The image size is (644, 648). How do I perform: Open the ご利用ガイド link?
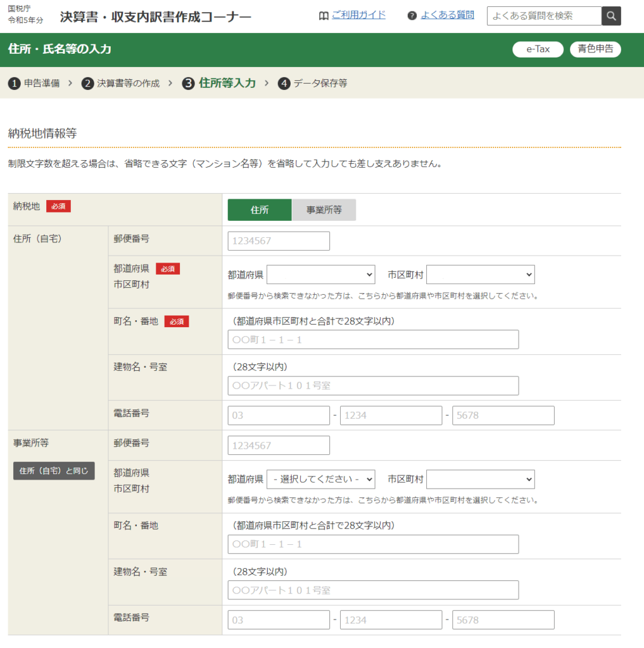point(358,15)
